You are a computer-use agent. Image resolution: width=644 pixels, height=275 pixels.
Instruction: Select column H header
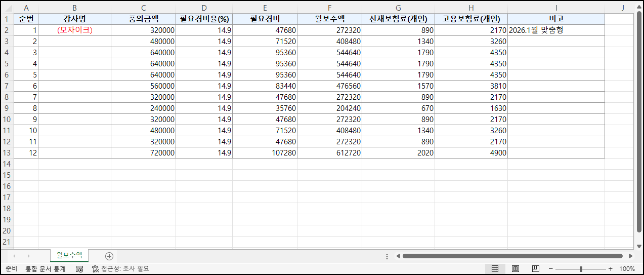coord(471,8)
